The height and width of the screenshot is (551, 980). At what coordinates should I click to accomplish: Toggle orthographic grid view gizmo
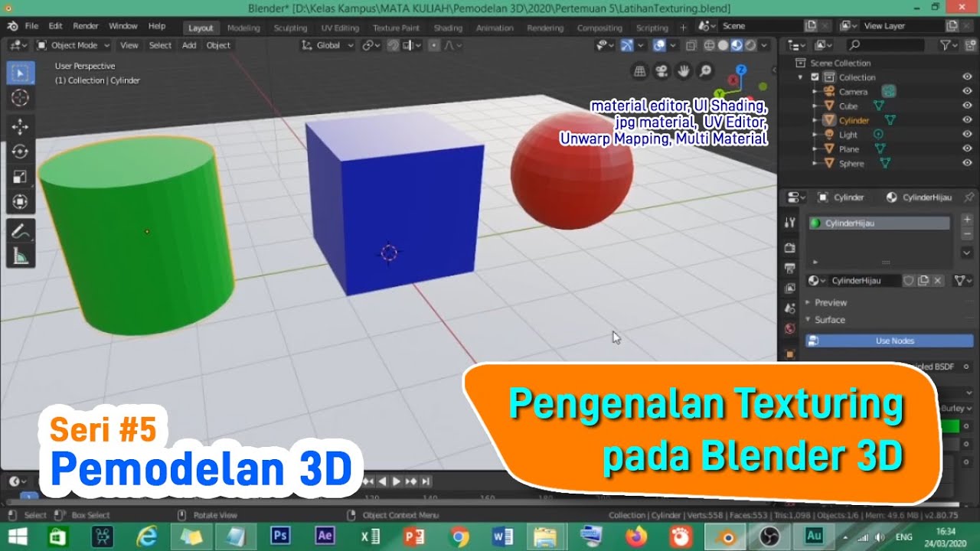(640, 72)
